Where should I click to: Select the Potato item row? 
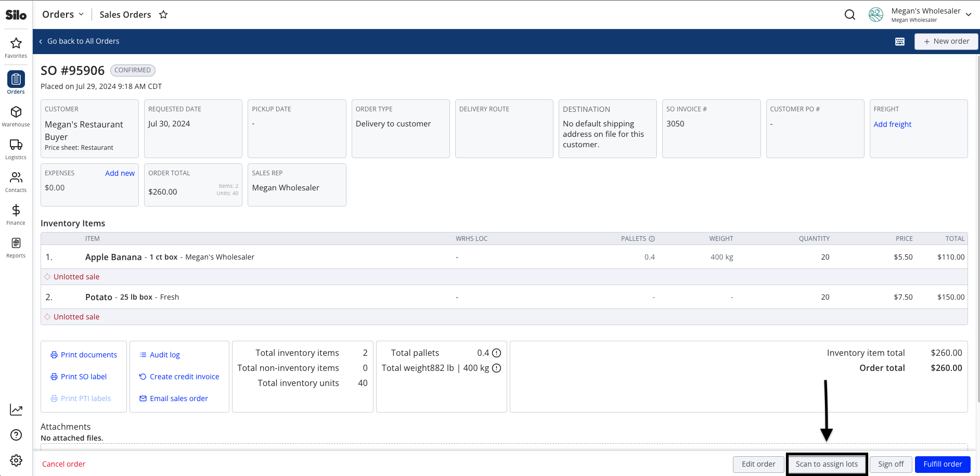pos(504,297)
